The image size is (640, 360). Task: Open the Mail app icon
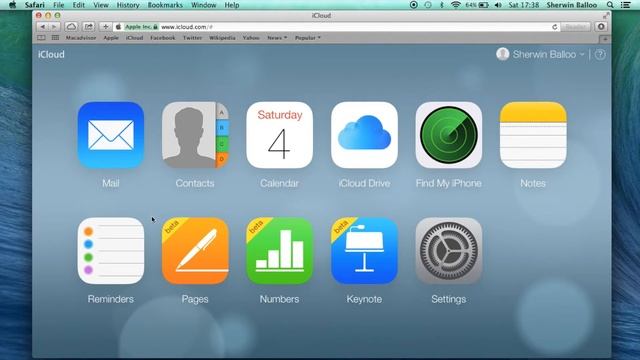coord(111,135)
